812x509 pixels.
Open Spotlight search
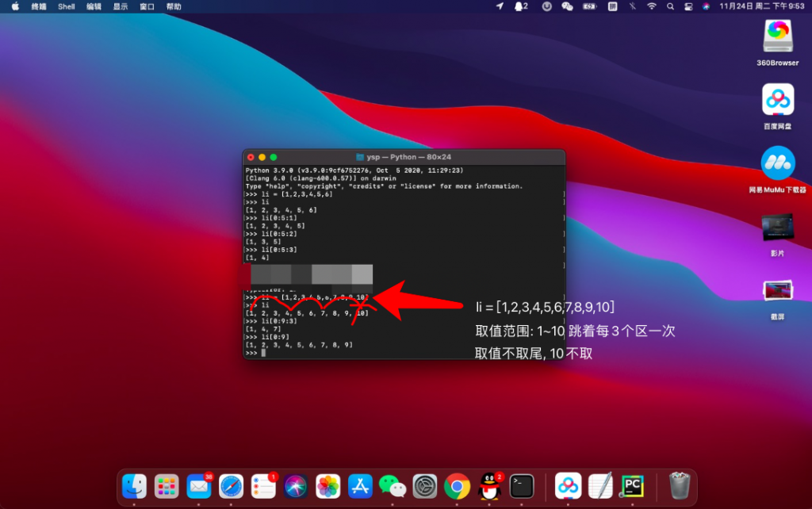(x=670, y=6)
